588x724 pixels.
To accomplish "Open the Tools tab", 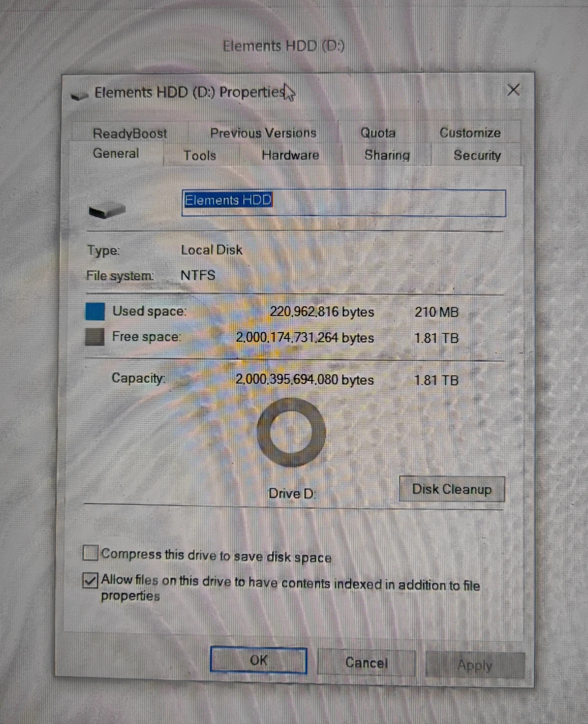I will pyautogui.click(x=200, y=155).
